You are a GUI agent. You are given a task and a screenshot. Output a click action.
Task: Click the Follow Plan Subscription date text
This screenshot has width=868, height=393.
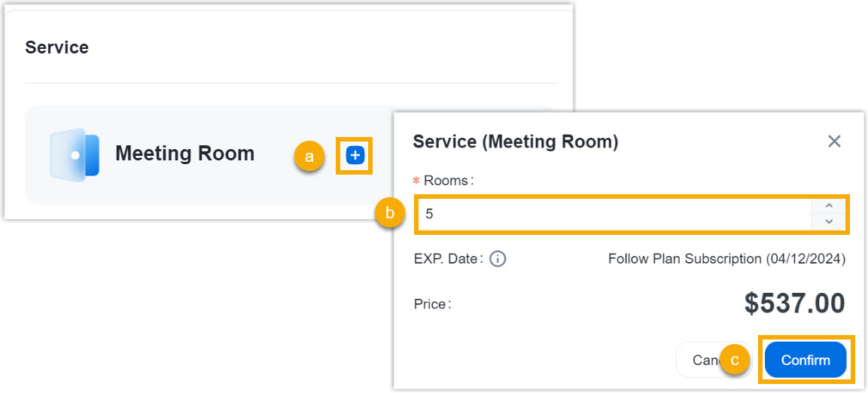[726, 259]
